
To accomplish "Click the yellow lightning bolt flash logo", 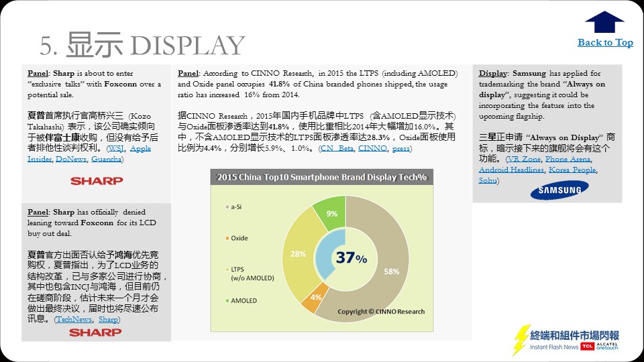I will [x=521, y=340].
